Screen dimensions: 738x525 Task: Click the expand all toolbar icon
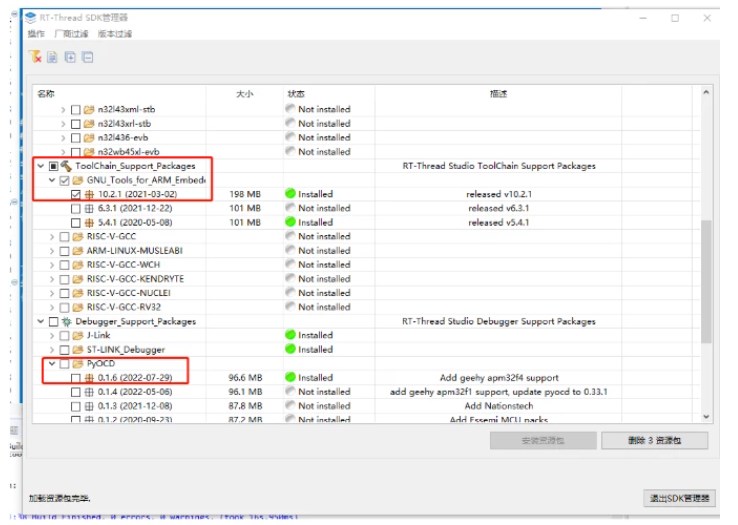[x=70, y=57]
